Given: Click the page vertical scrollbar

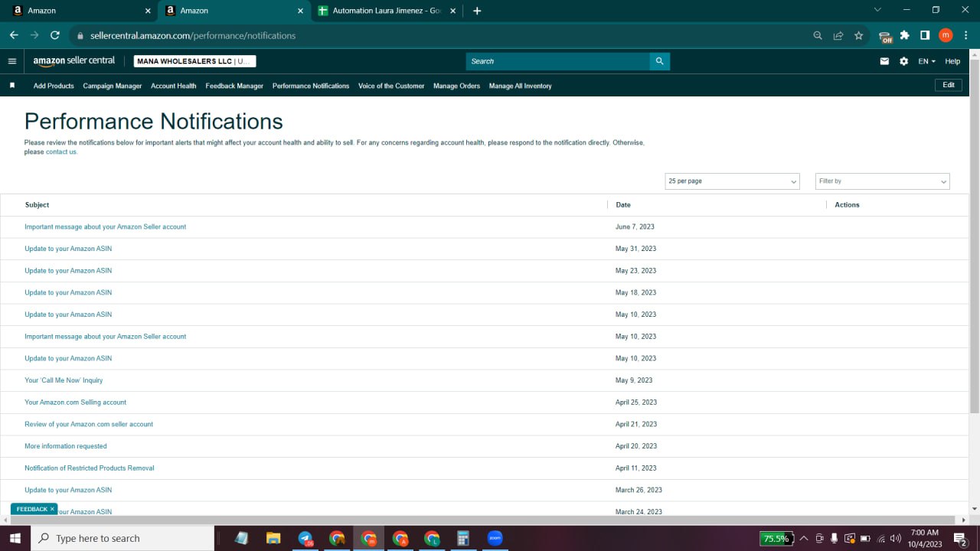Looking at the screenshot, I should coord(975,237).
